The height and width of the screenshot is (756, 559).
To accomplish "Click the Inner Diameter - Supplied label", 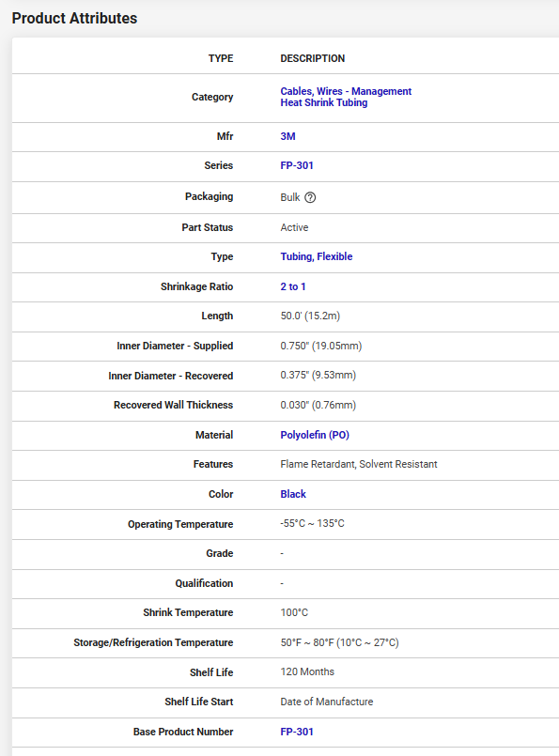I will pos(175,346).
